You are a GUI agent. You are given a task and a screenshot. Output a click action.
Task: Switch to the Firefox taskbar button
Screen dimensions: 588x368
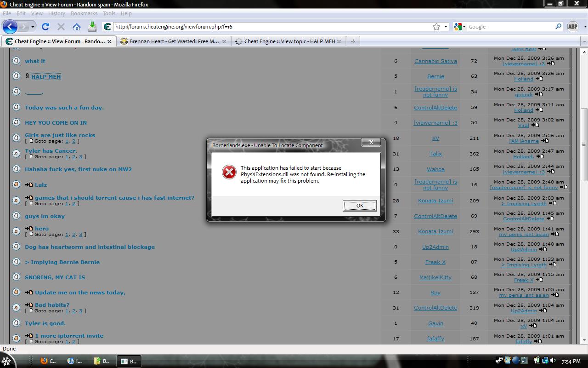click(48, 361)
